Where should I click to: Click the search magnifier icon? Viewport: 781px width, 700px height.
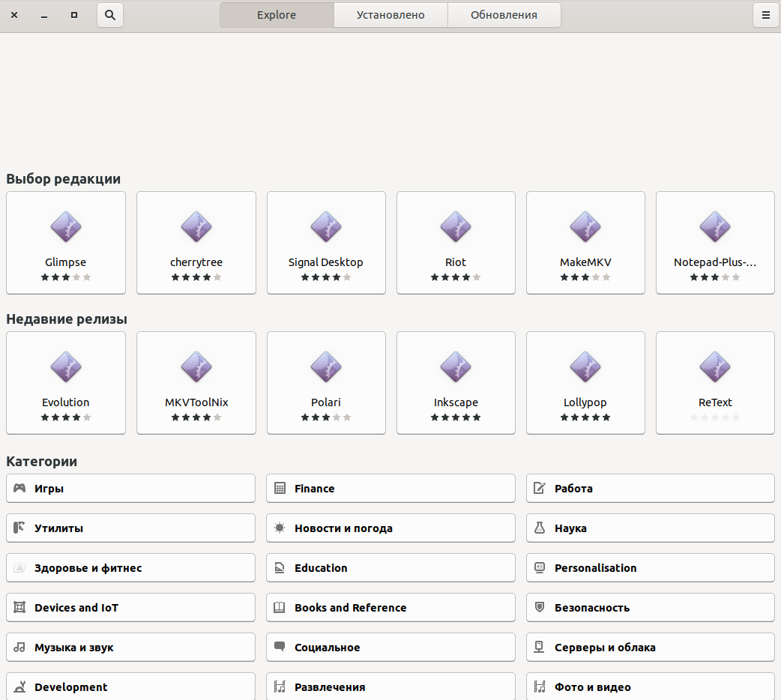(110, 15)
